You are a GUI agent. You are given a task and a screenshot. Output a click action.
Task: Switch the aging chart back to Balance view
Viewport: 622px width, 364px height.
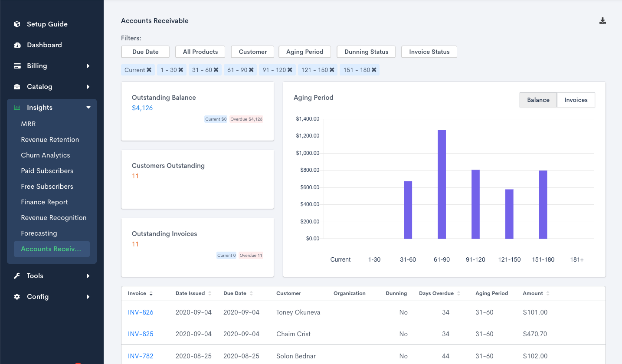538,100
